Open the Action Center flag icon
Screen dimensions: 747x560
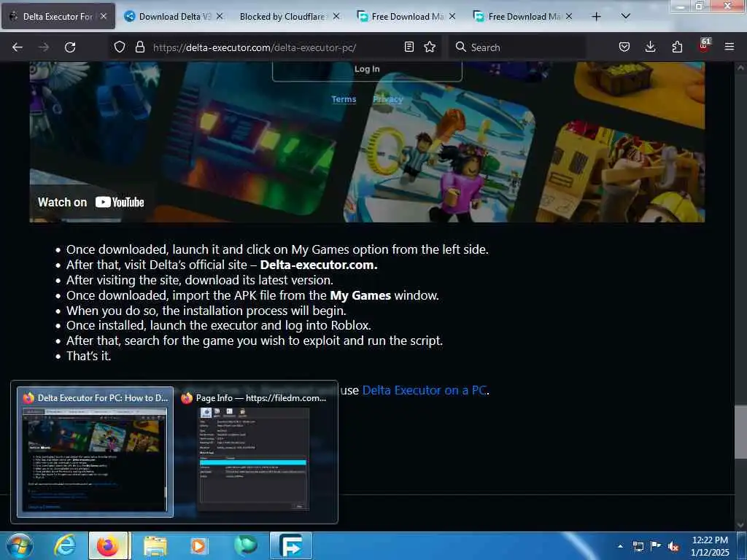tap(656, 545)
